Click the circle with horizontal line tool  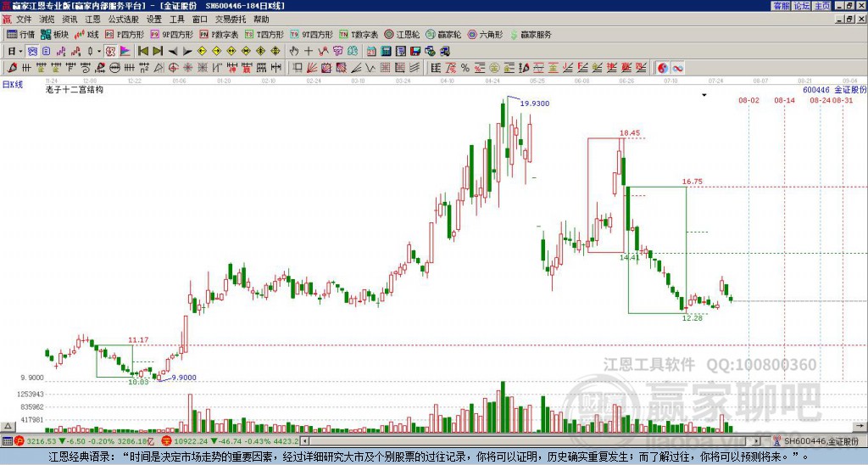coord(114,68)
